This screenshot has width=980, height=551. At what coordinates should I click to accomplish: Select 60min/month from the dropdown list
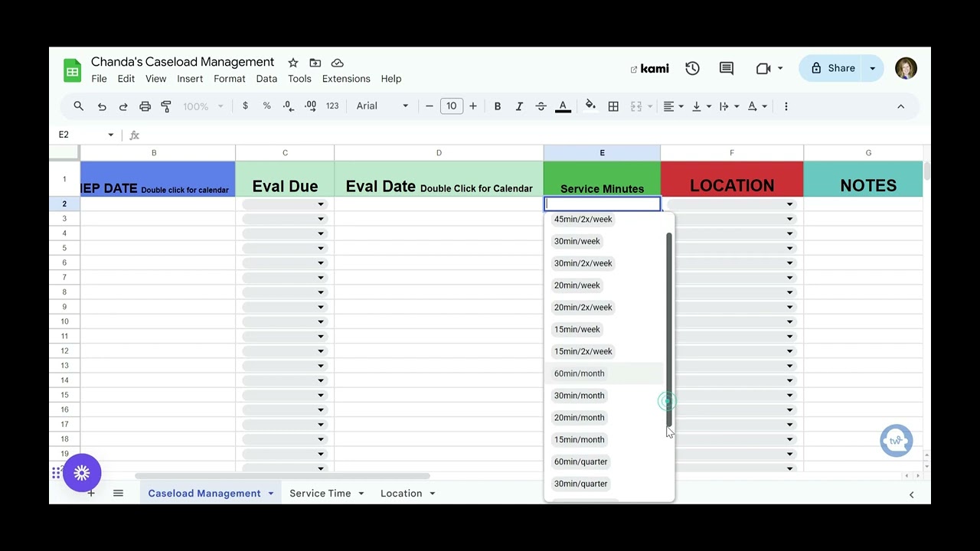point(580,373)
